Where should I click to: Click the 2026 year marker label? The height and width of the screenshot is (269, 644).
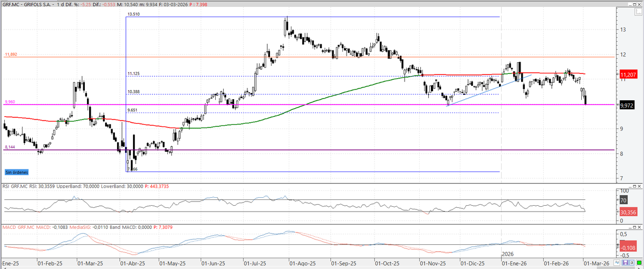pos(508,255)
